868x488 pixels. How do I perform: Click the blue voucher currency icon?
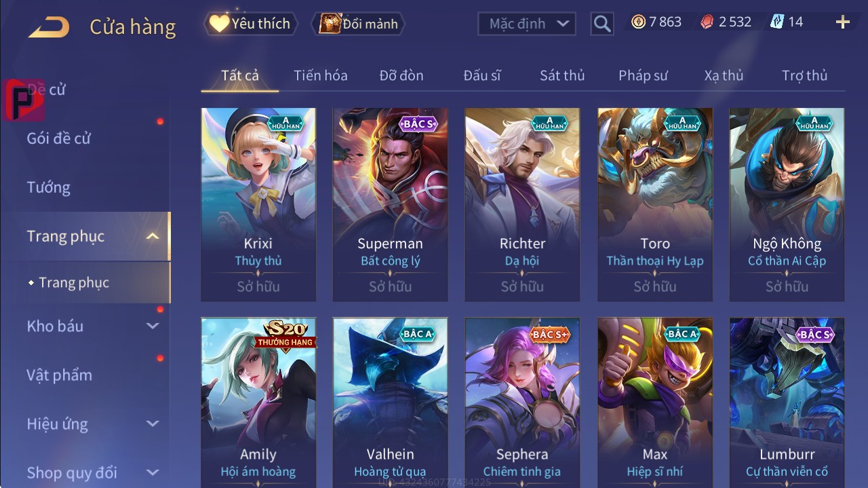coord(776,22)
